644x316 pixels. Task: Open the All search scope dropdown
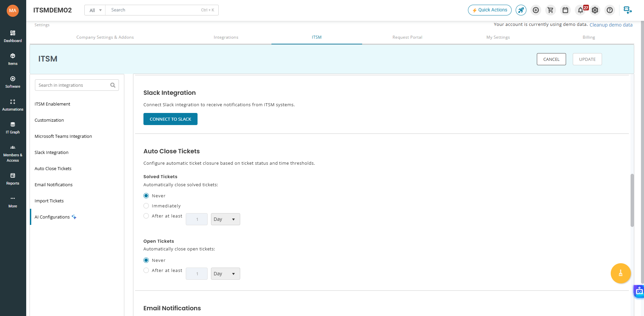[x=95, y=10]
